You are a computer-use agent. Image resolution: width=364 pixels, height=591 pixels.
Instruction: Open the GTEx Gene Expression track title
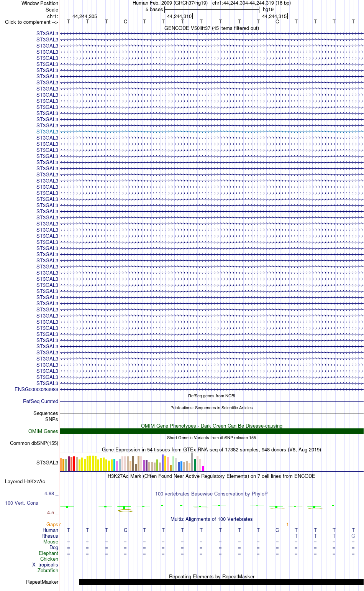click(212, 449)
